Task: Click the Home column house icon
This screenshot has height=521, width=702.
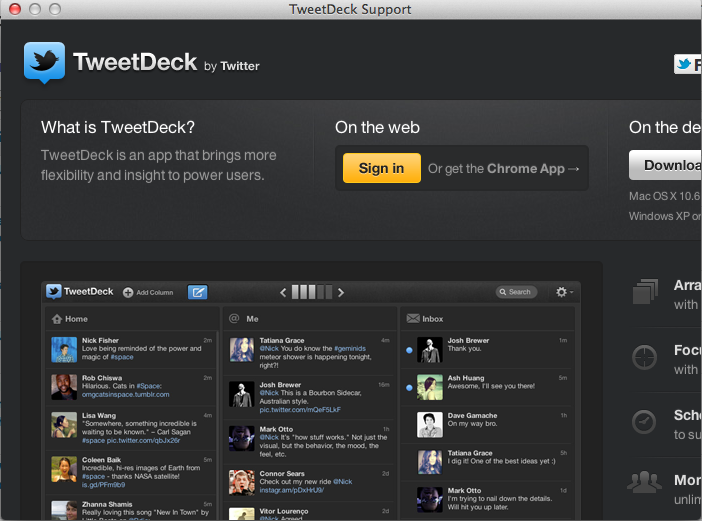Action: tap(57, 319)
